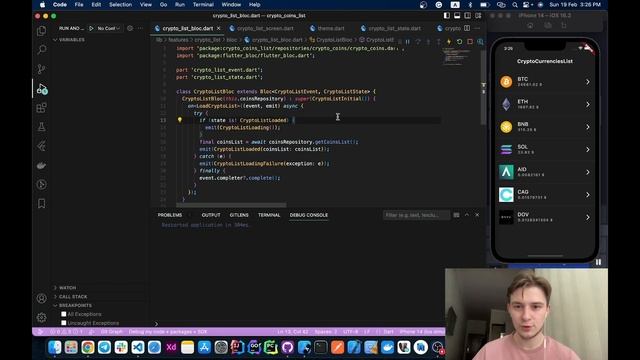640x360 pixels.
Task: Click iPhone 14 device selector in status bar
Action: click(x=422, y=332)
